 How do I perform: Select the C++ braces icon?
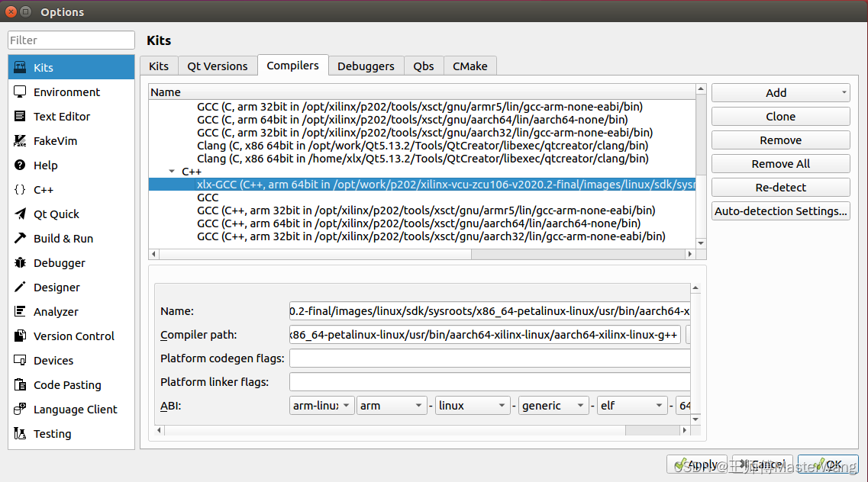point(20,190)
